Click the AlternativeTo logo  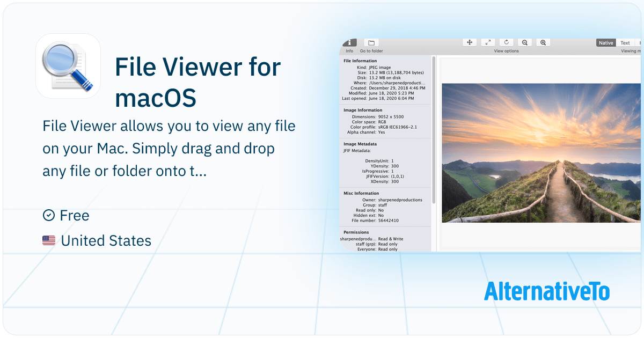547,291
